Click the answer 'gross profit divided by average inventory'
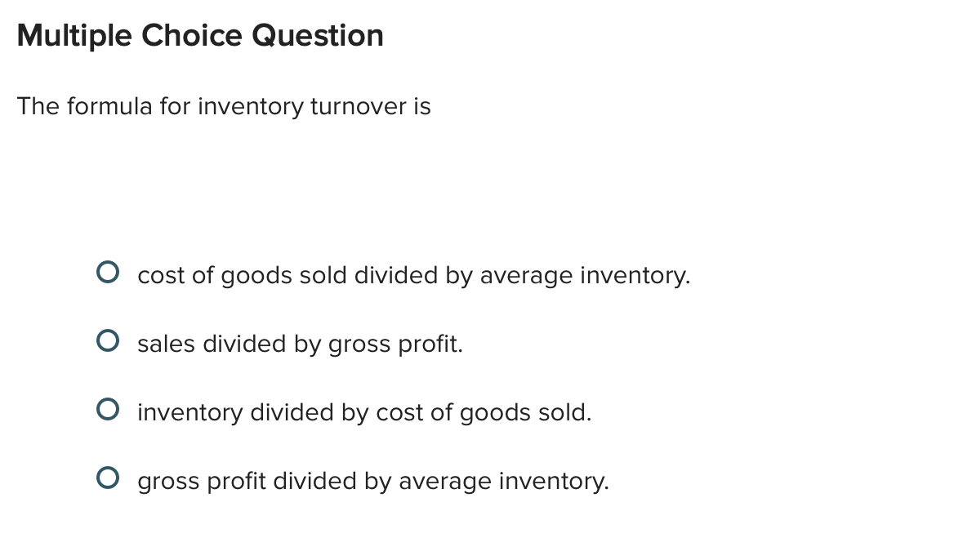This screenshot has width=954, height=560. click(x=372, y=481)
